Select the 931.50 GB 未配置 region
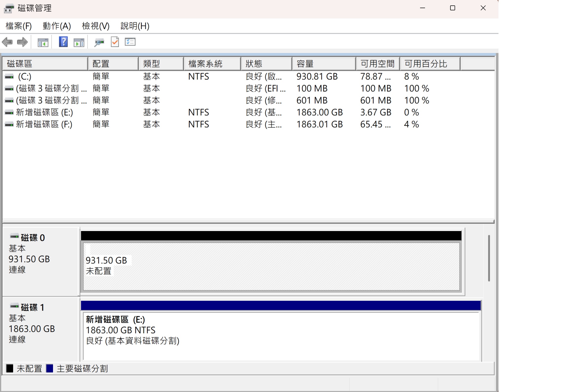The width and height of the screenshot is (568, 392). pos(271,267)
